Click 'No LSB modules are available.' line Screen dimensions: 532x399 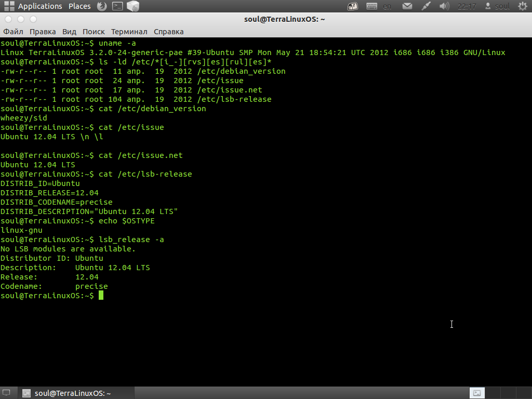68,249
